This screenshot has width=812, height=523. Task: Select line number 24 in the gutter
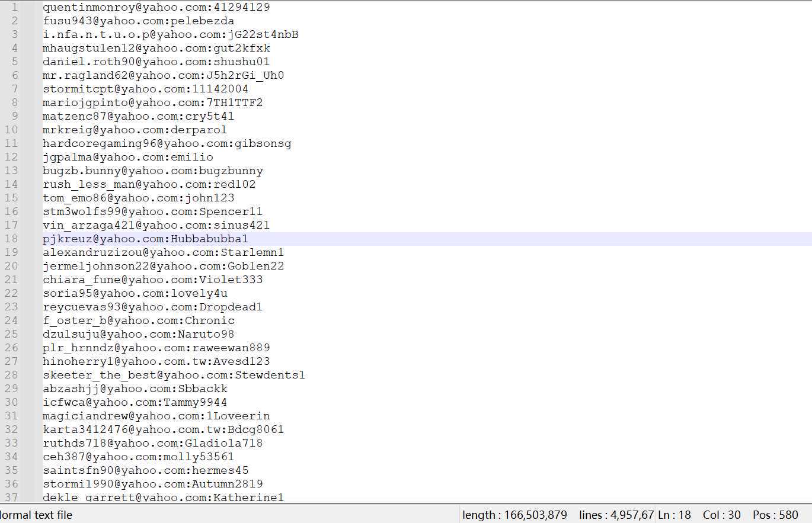tap(11, 320)
